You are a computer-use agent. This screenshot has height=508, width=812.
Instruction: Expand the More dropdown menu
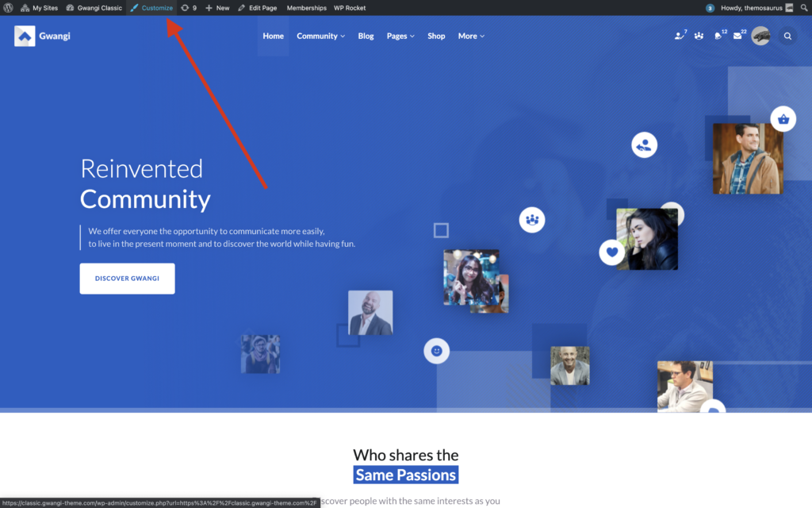pos(471,36)
